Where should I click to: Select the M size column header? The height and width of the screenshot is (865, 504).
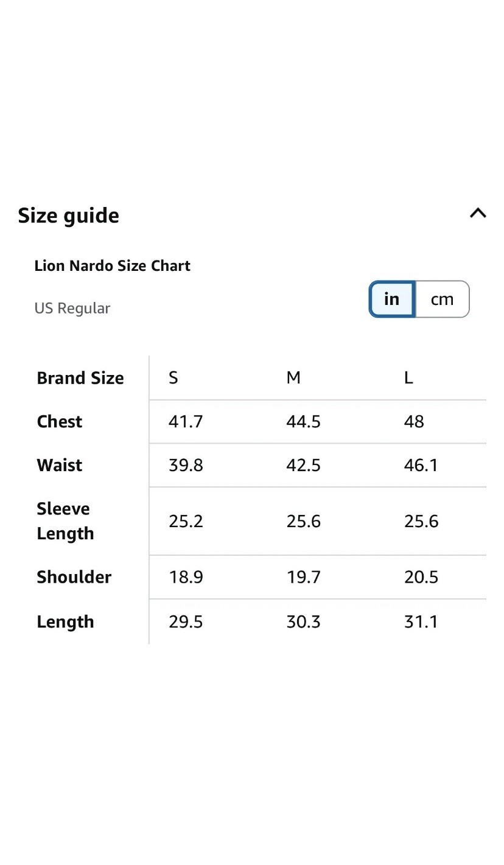293,378
